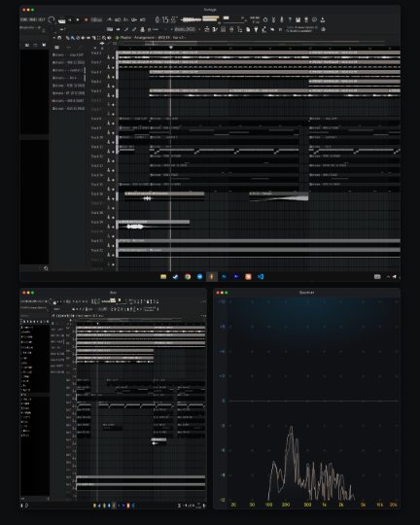The width and height of the screenshot is (420, 525).
Task: Click the Spectrum window title bar
Action: (x=307, y=293)
